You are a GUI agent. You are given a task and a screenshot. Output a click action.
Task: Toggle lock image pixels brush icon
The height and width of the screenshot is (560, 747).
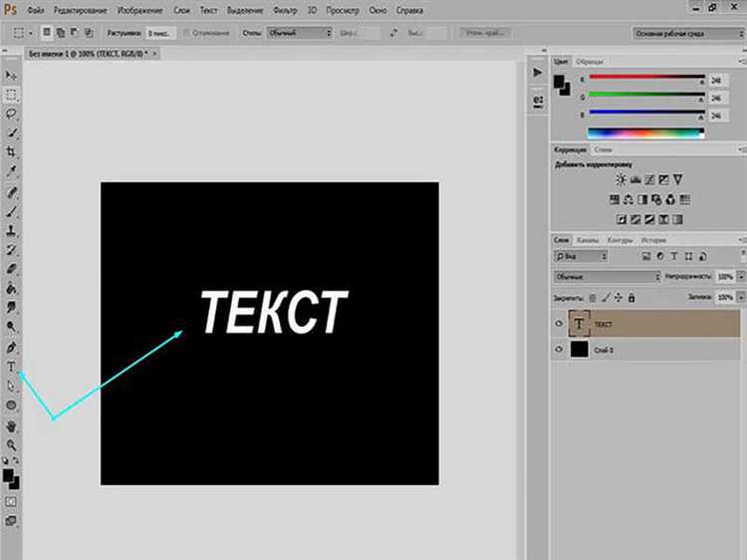(x=606, y=298)
